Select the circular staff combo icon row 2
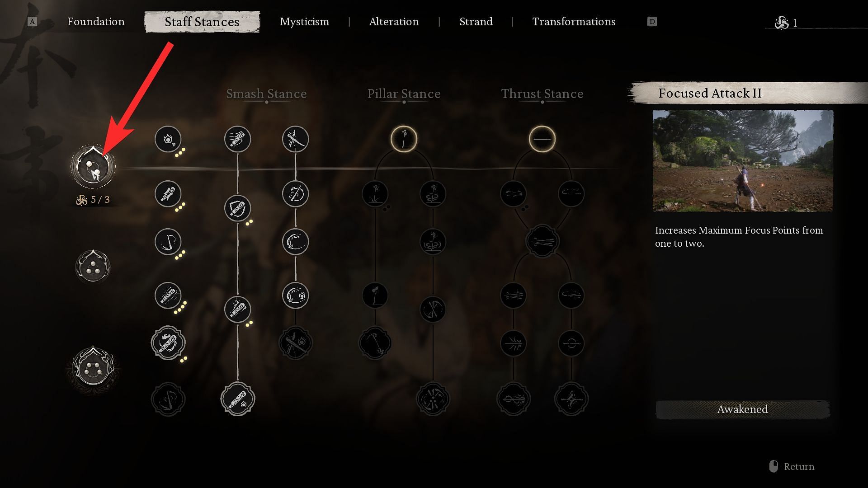 (168, 194)
